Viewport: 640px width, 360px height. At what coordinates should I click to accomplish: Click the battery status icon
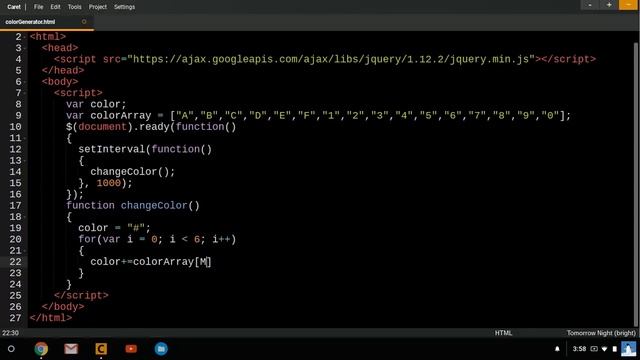point(615,349)
